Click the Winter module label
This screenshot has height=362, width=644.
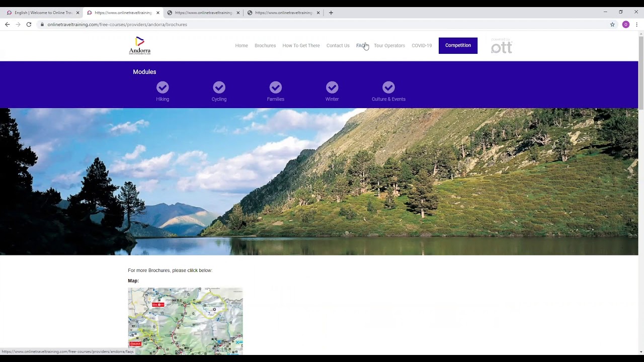click(x=332, y=99)
